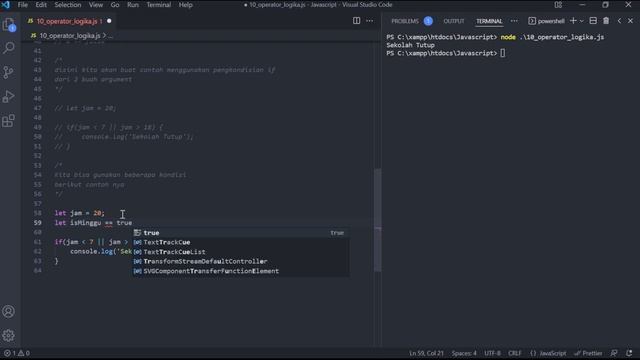
Task: Open editor More Actions ellipsis
Action: pos(369,21)
